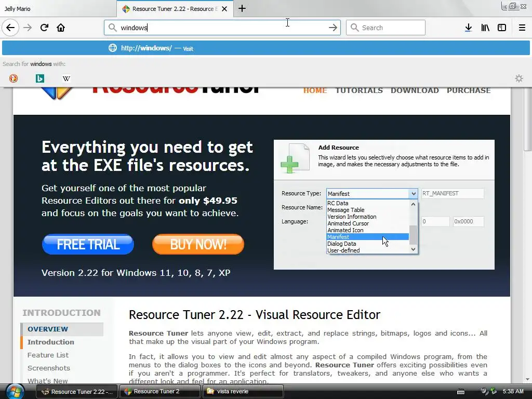Open the Screenshots sidebar link
The width and height of the screenshot is (532, 399).
(48, 368)
